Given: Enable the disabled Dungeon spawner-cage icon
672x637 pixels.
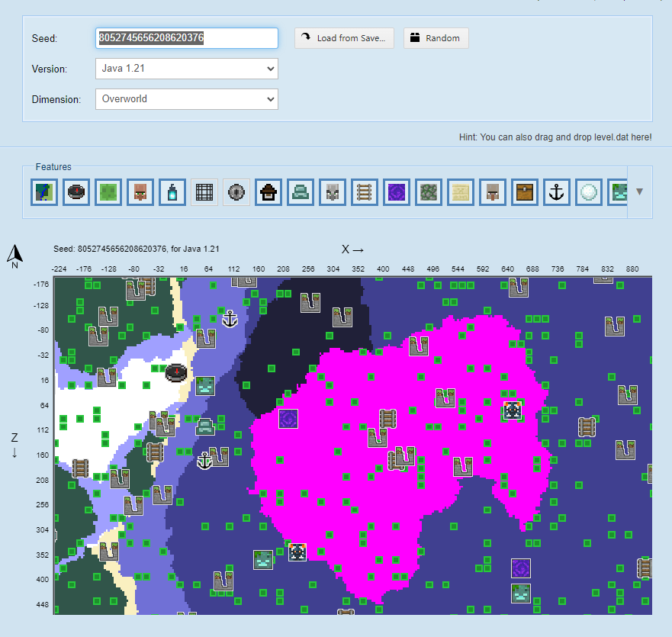Looking at the screenshot, I should (204, 192).
